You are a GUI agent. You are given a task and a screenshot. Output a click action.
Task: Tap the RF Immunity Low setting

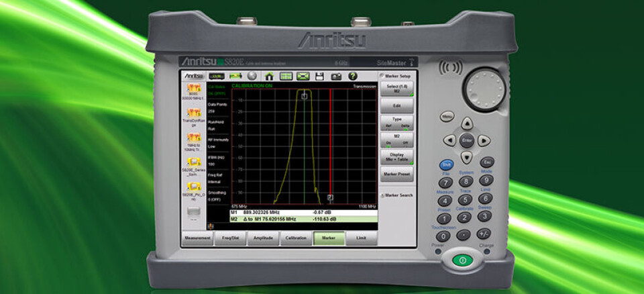pos(217,143)
